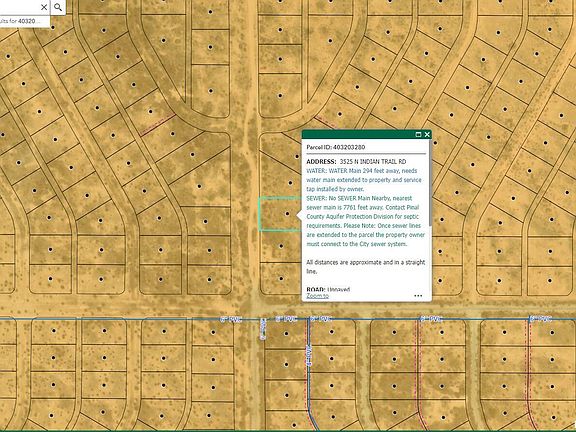This screenshot has width=576, height=432.
Task: Click the magnifying glass search icon
Action: [x=58, y=7]
